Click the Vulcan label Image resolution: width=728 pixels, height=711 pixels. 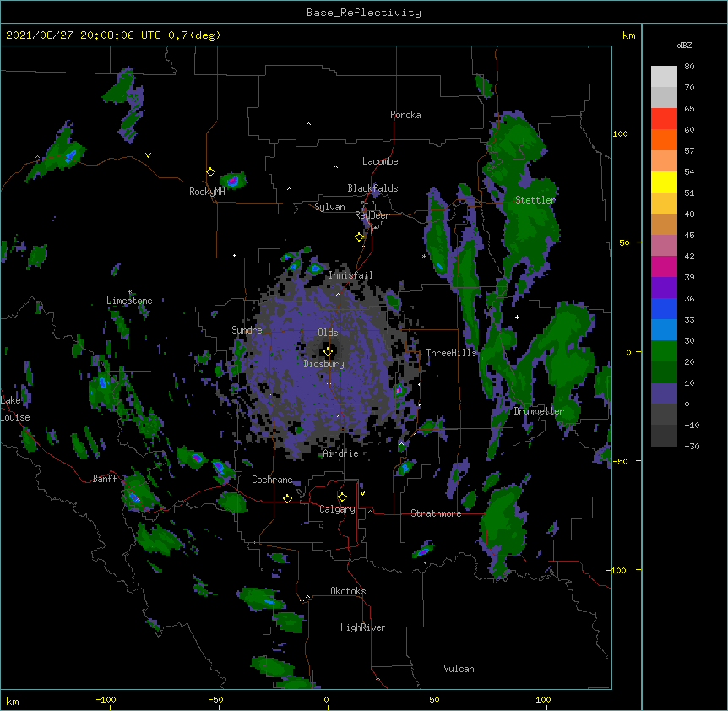click(459, 669)
